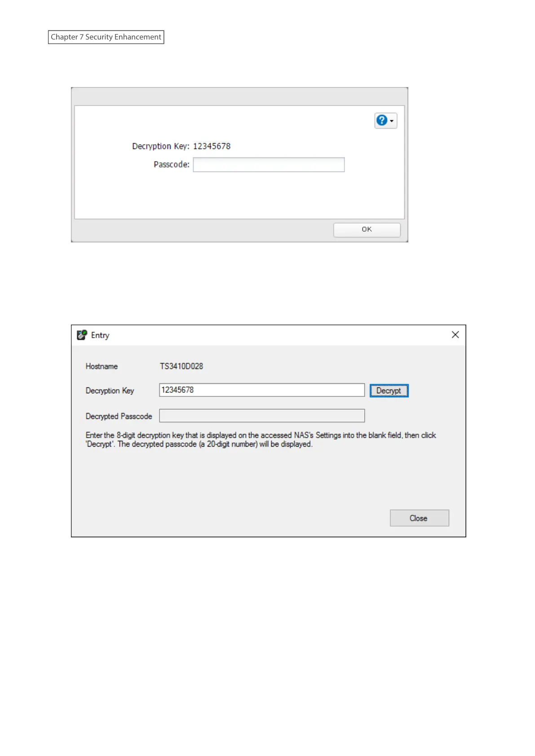This screenshot has width=535, height=756.
Task: Click the Decrypt button
Action: coord(389,391)
